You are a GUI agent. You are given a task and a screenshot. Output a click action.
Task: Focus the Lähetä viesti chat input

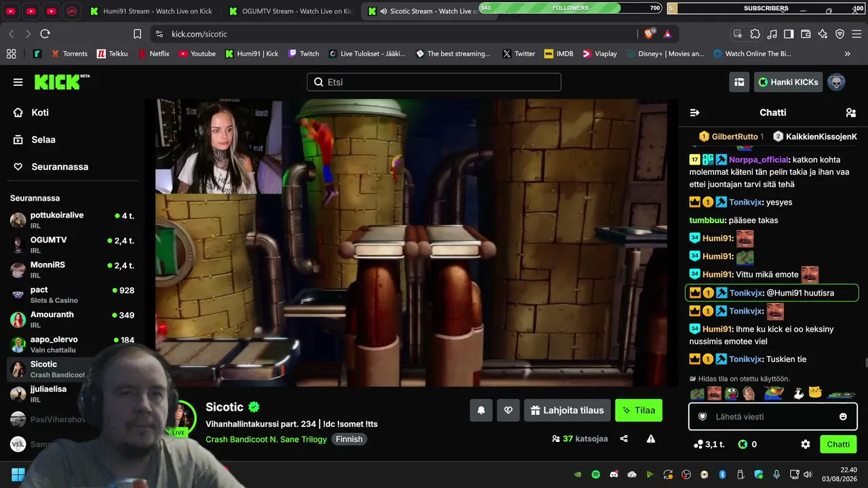772,417
